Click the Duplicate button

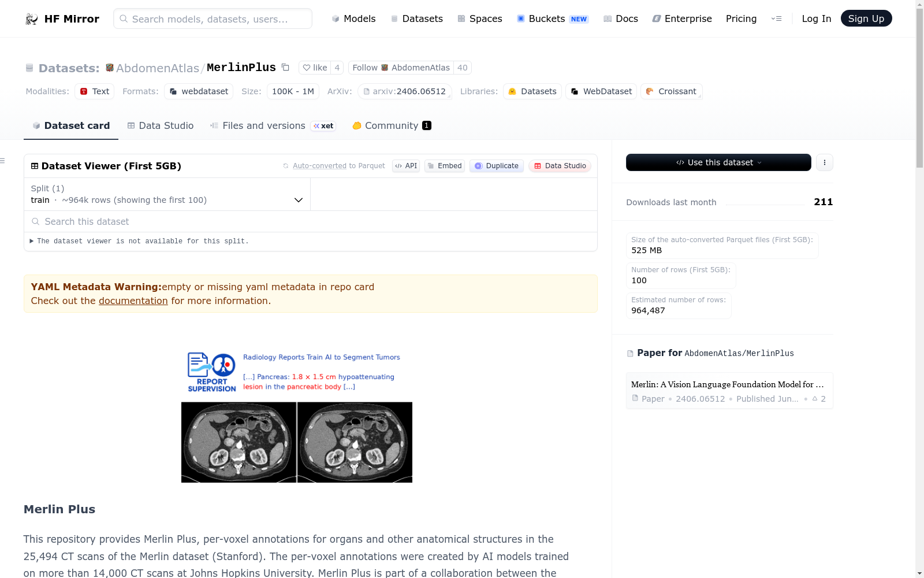click(497, 166)
